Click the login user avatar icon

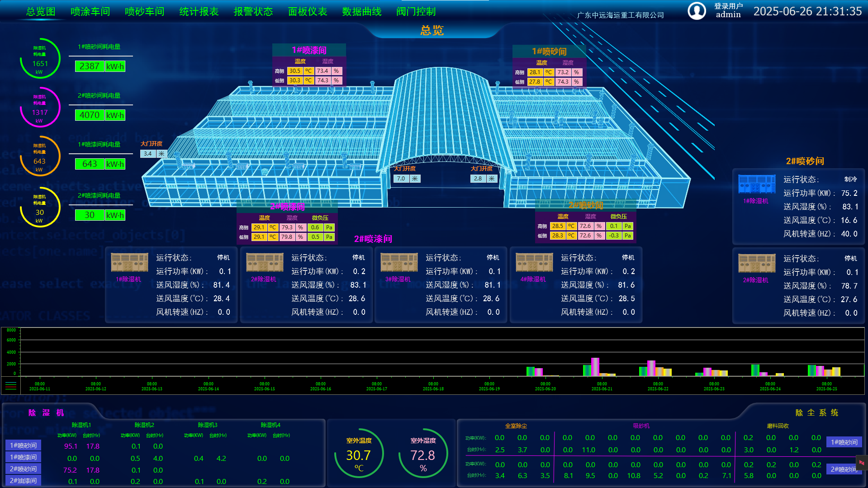(x=697, y=11)
